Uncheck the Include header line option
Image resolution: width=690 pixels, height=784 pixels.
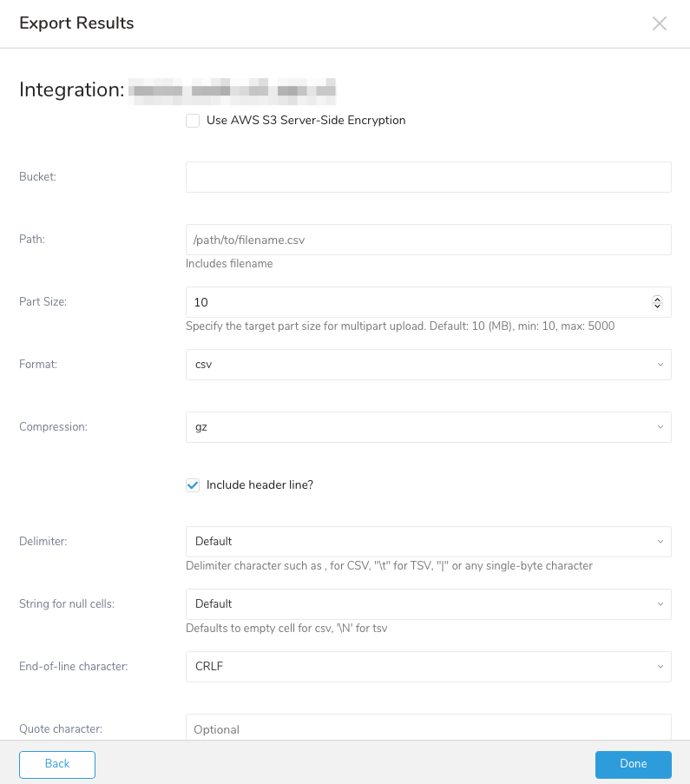tap(193, 485)
